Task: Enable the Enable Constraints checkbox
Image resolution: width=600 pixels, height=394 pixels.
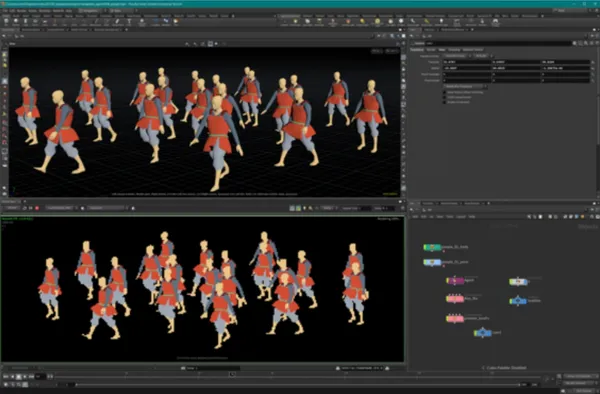Action: coord(445,102)
